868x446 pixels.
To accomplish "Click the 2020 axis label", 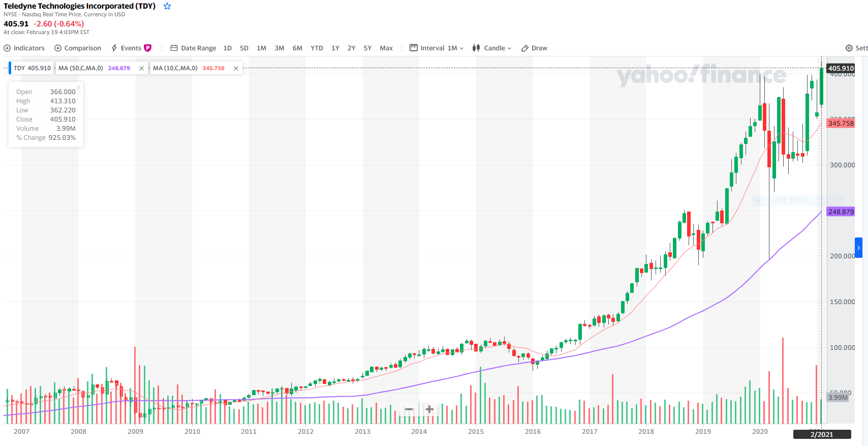I will [760, 431].
